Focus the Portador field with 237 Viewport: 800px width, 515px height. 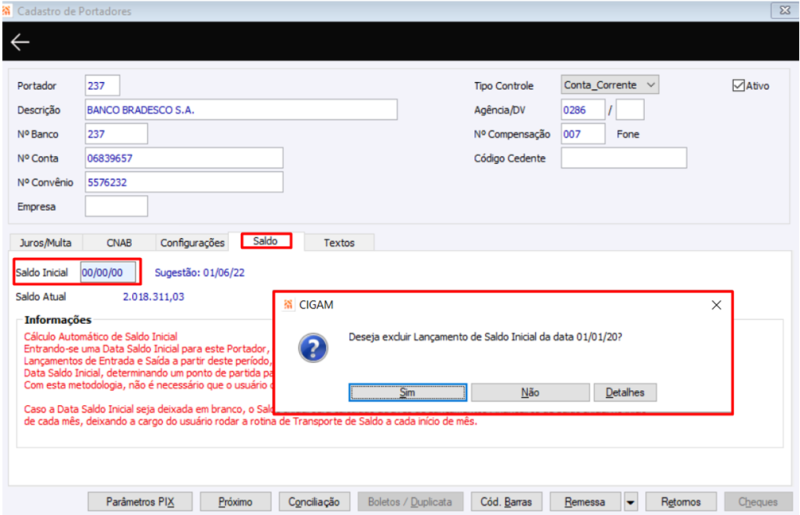coord(103,85)
